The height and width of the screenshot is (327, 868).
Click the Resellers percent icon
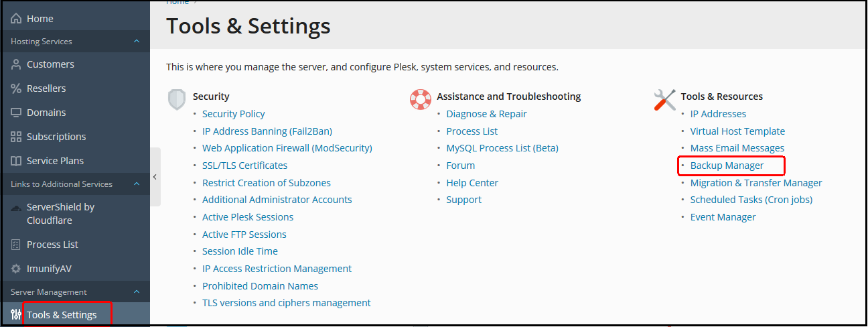tap(16, 88)
